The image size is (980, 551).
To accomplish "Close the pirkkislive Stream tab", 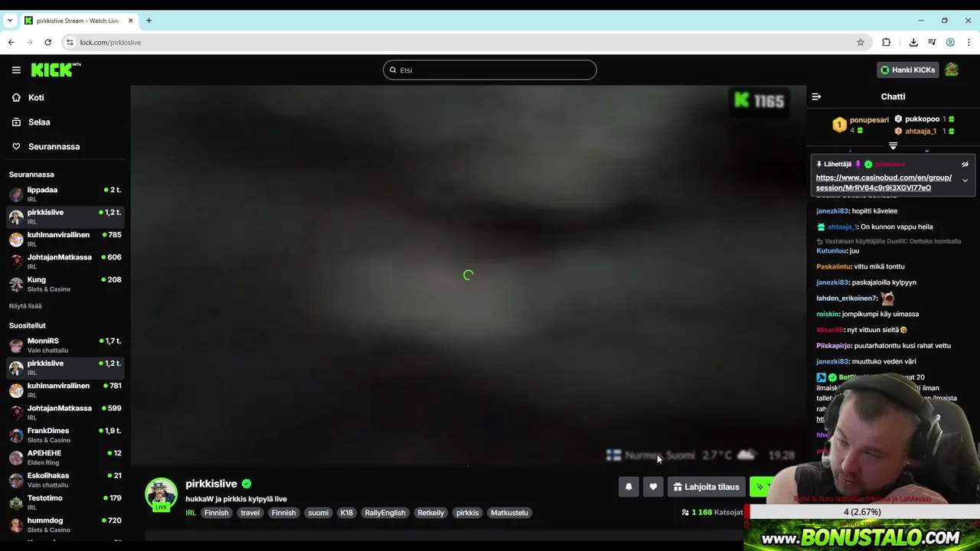I will tap(130, 21).
